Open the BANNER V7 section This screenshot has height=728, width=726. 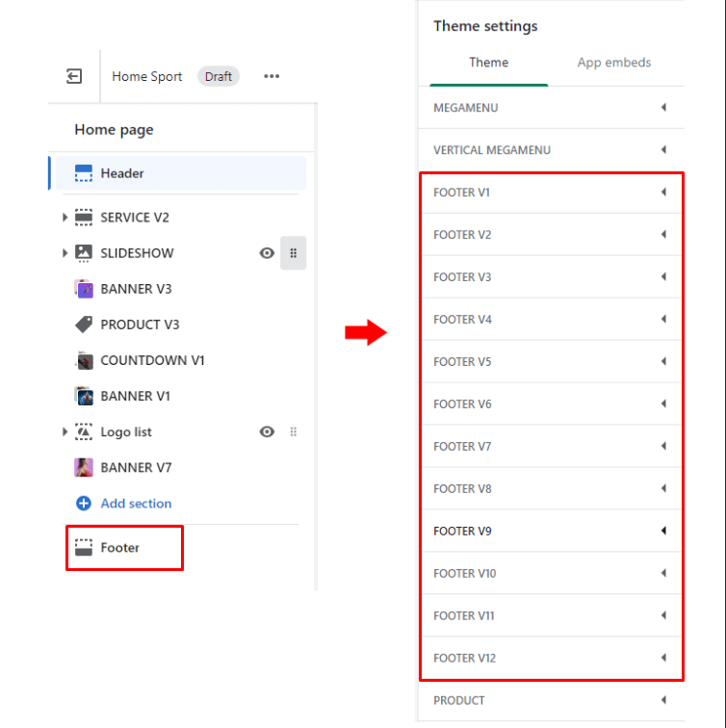click(140, 468)
